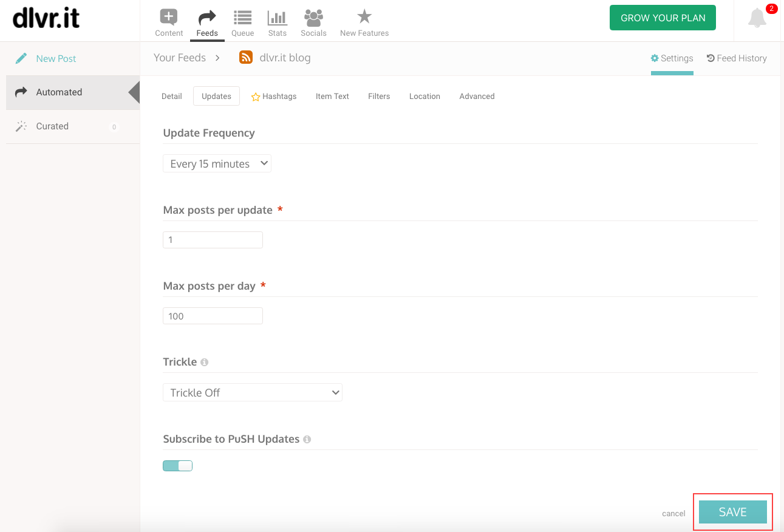
Task: Click the Subscribe to PuSH Updates heading
Action: pos(231,439)
